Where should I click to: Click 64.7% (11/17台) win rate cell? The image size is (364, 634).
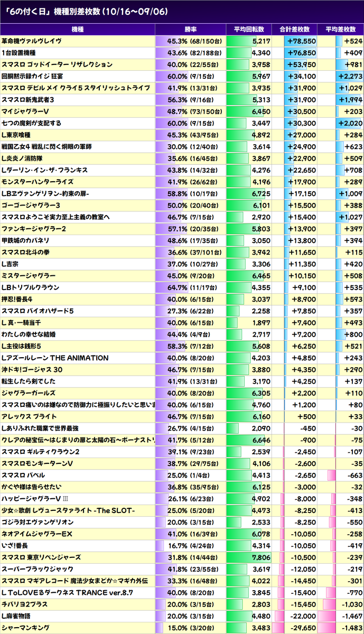(x=190, y=287)
